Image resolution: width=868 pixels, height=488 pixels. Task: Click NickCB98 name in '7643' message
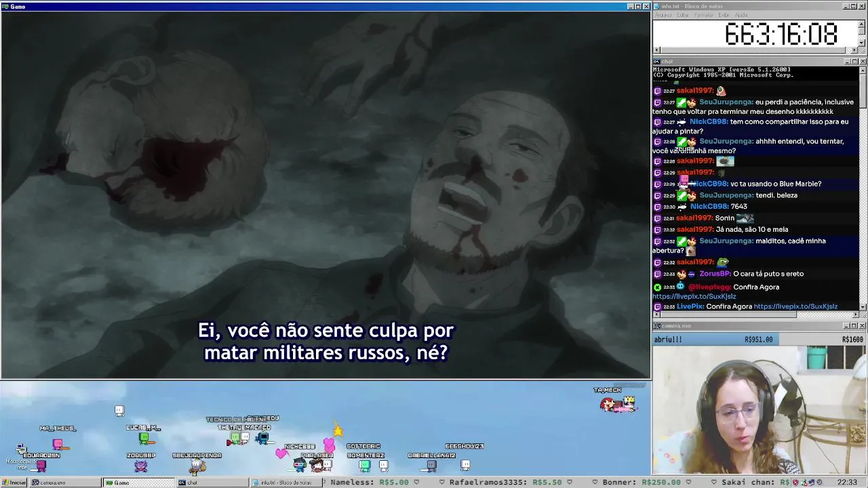709,206
